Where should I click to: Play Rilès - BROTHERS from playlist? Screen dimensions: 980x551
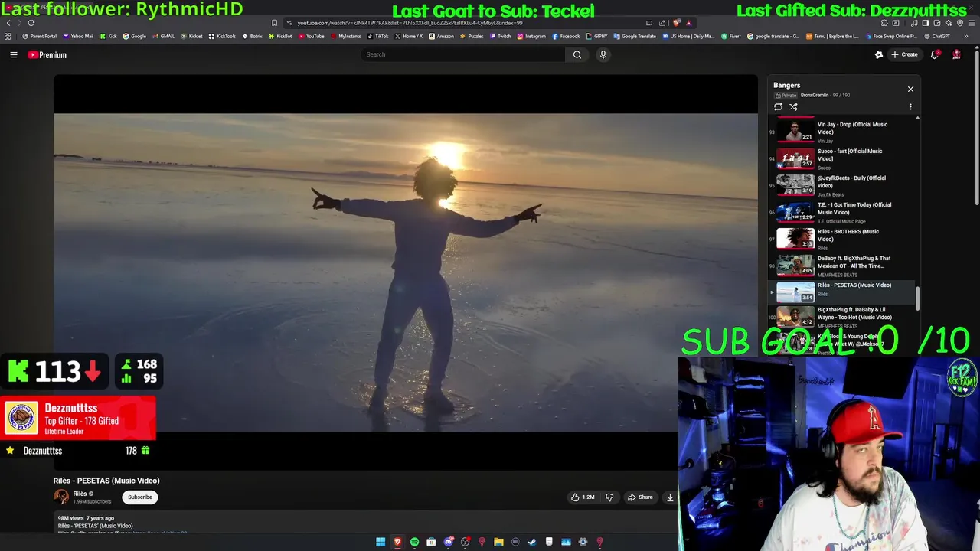[842, 239]
